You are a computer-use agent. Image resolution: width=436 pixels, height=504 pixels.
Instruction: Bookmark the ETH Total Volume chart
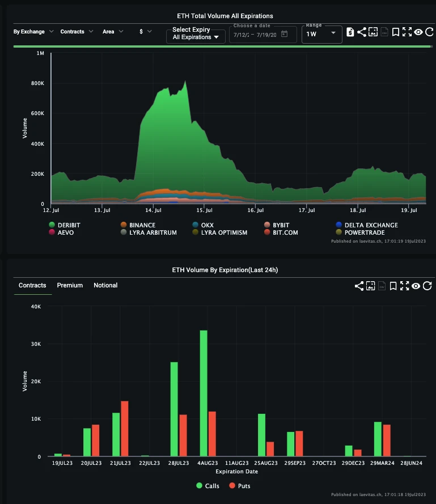pos(396,32)
